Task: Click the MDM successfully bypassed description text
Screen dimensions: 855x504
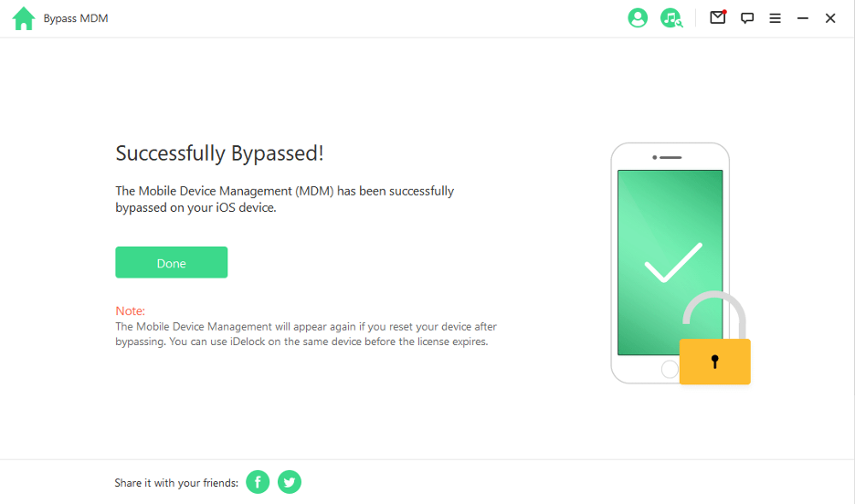Action: pos(284,199)
